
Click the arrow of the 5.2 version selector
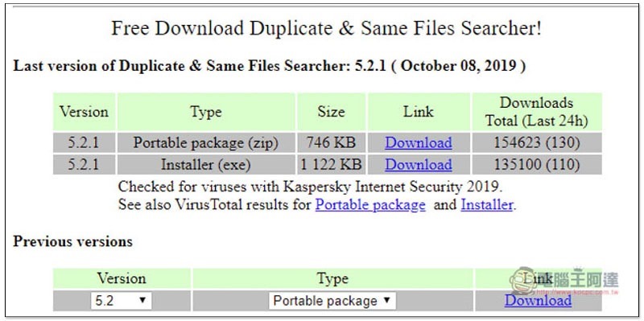[x=142, y=300]
